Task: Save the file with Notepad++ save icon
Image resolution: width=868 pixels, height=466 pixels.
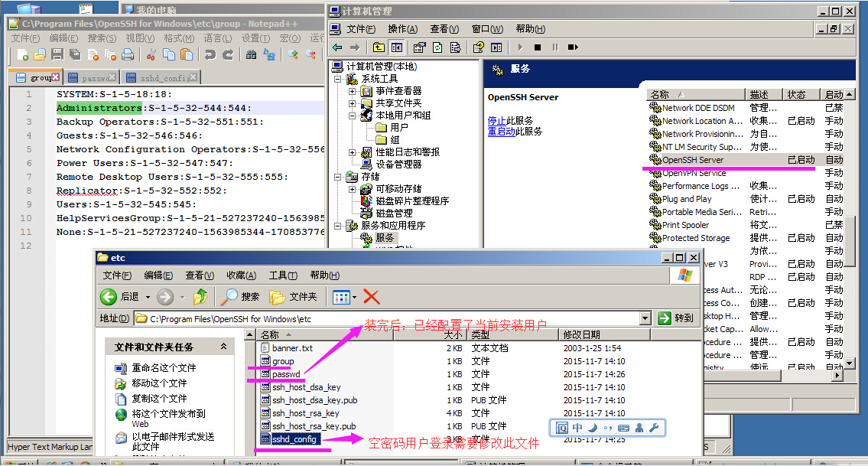Action: 57,54
